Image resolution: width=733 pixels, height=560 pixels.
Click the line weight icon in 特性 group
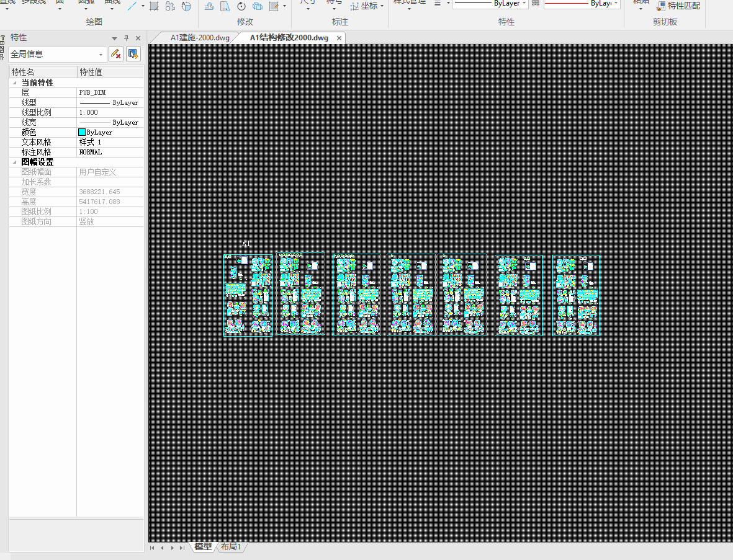click(438, 3)
